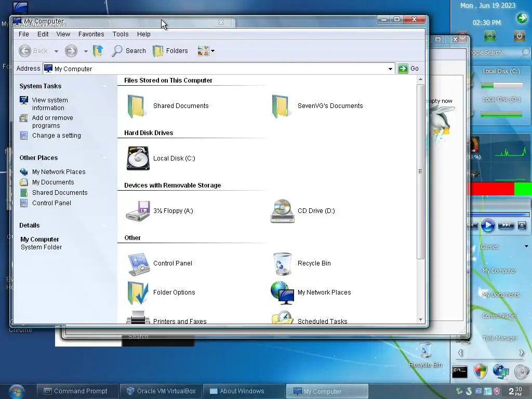Click the green arrow sidebar icon
532x399 pixels.
(x=522, y=18)
